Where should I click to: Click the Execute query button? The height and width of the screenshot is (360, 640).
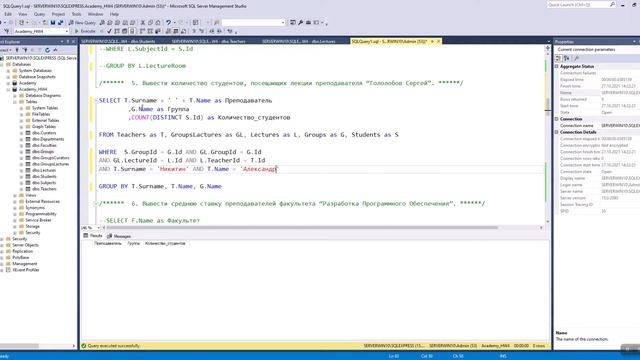coord(85,31)
